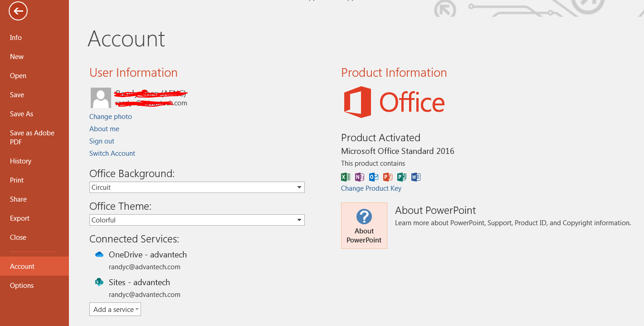Choose Save As from the sidebar
The height and width of the screenshot is (326, 644).
point(34,114)
